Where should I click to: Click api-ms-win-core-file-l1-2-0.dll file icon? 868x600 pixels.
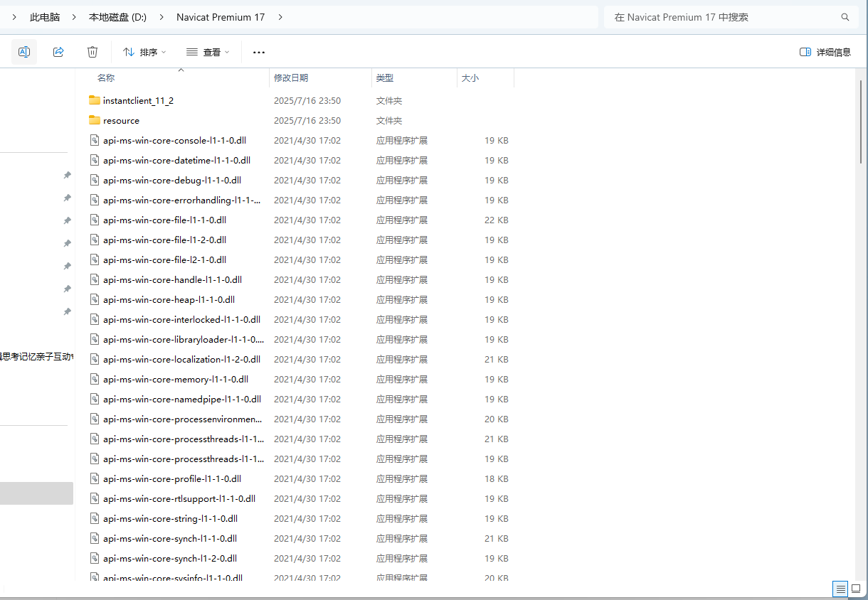point(95,240)
